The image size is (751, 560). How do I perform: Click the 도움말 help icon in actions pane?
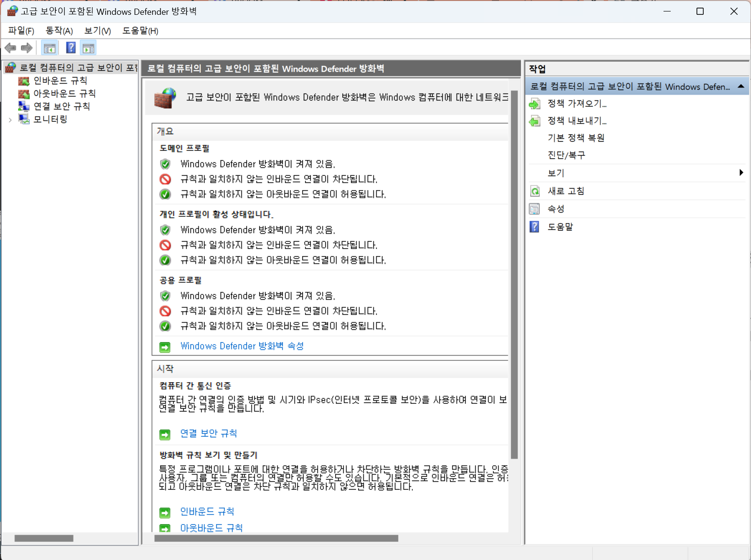(x=534, y=226)
